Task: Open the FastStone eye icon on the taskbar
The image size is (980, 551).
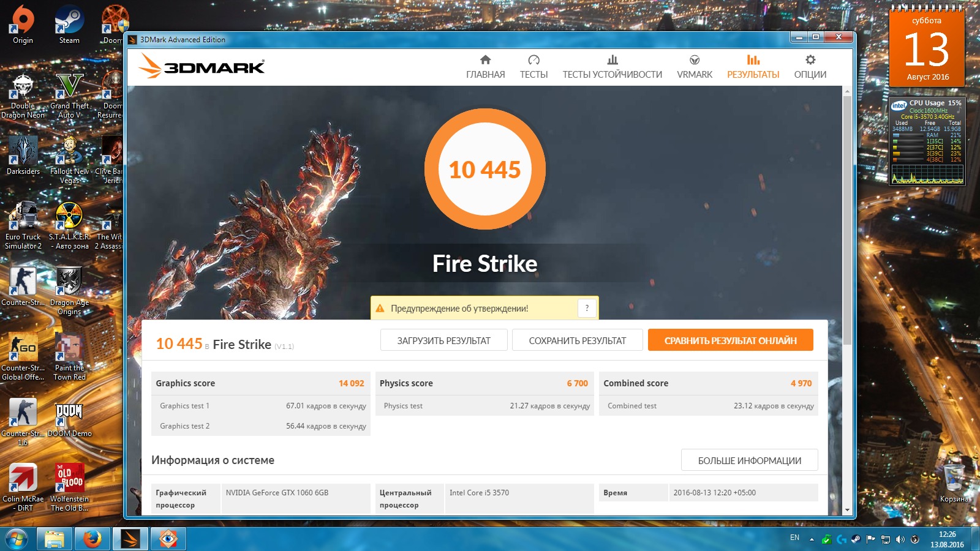Action: pos(168,539)
